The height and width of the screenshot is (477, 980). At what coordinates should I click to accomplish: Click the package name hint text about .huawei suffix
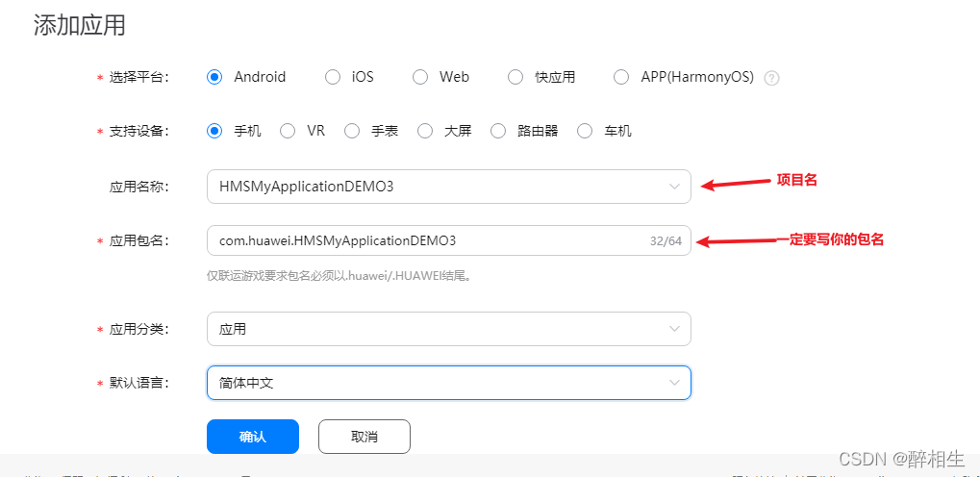[x=339, y=276]
